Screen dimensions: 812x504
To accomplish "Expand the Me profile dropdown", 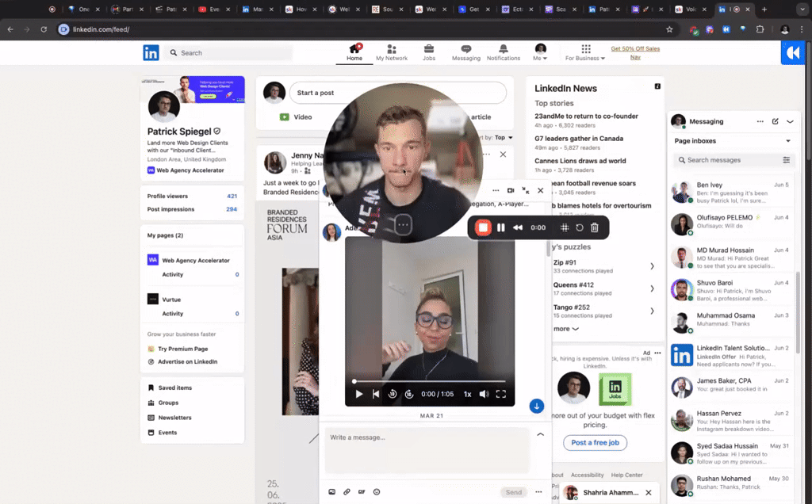I will [540, 53].
